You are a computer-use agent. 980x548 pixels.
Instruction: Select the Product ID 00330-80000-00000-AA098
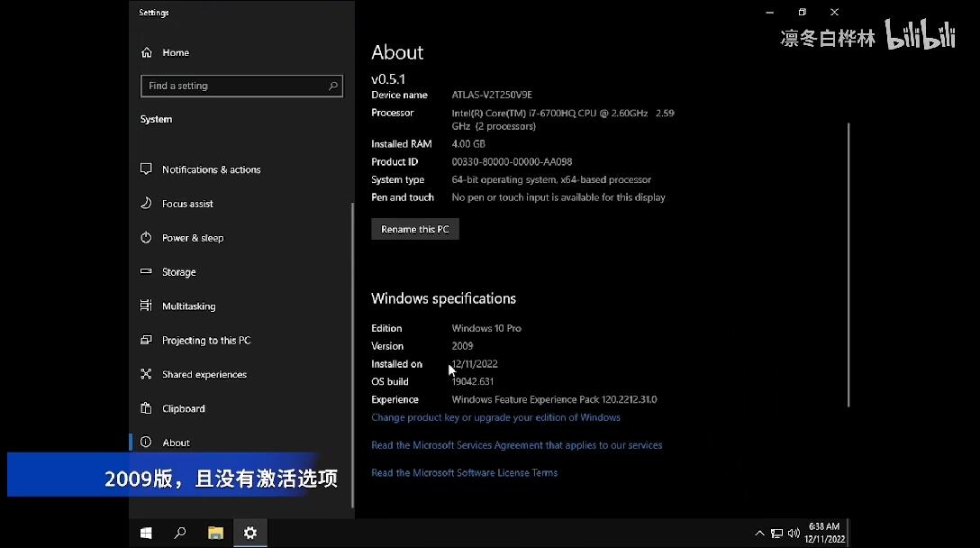(x=512, y=161)
